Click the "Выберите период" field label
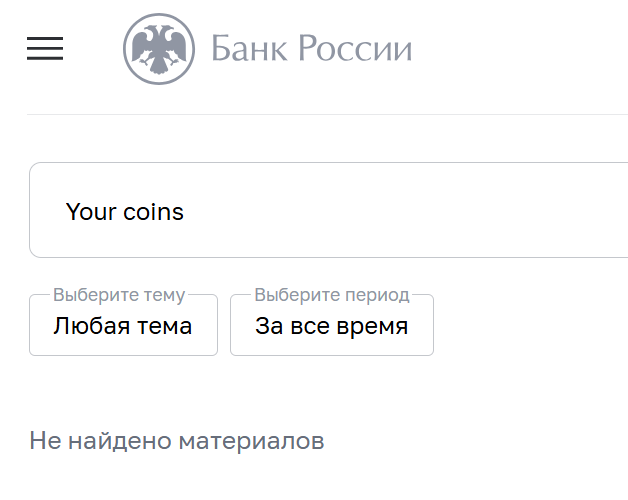 click(332, 295)
